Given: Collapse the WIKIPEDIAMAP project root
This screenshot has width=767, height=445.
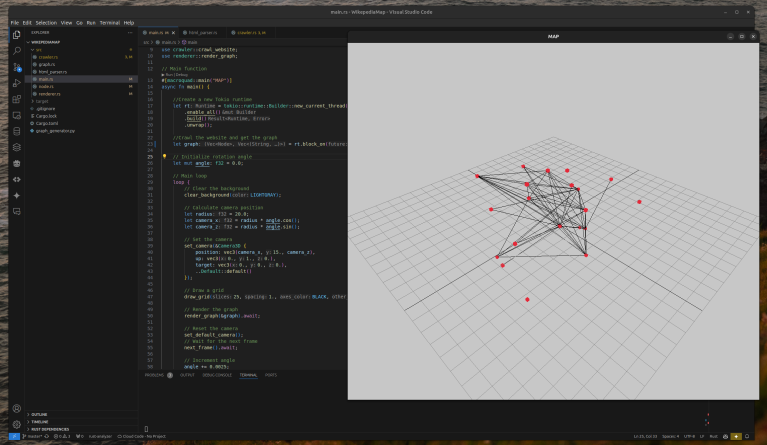Looking at the screenshot, I should click(28, 42).
